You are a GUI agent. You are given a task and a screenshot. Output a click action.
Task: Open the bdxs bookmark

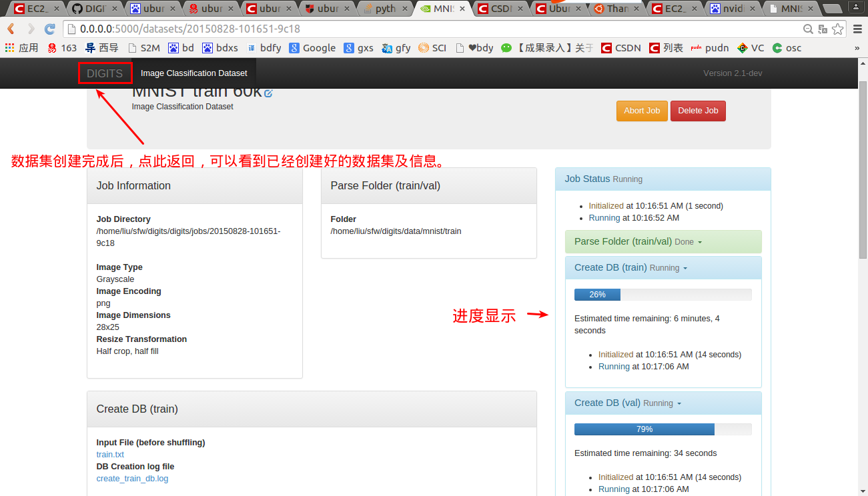point(220,48)
